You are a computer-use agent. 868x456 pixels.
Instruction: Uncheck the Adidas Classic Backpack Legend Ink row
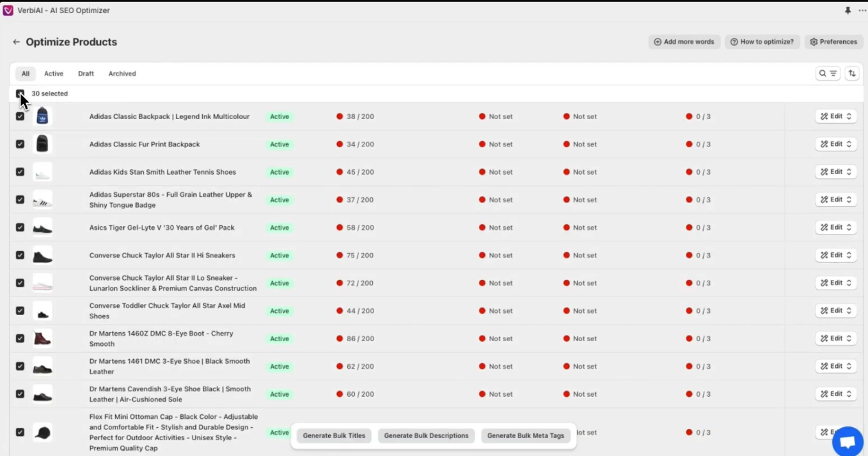click(20, 116)
